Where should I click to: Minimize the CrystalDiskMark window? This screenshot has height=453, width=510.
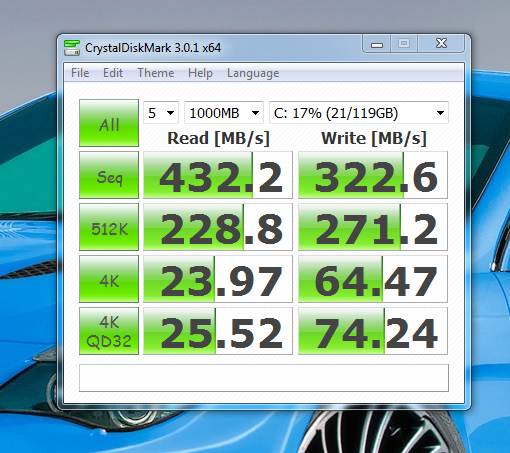[x=377, y=44]
